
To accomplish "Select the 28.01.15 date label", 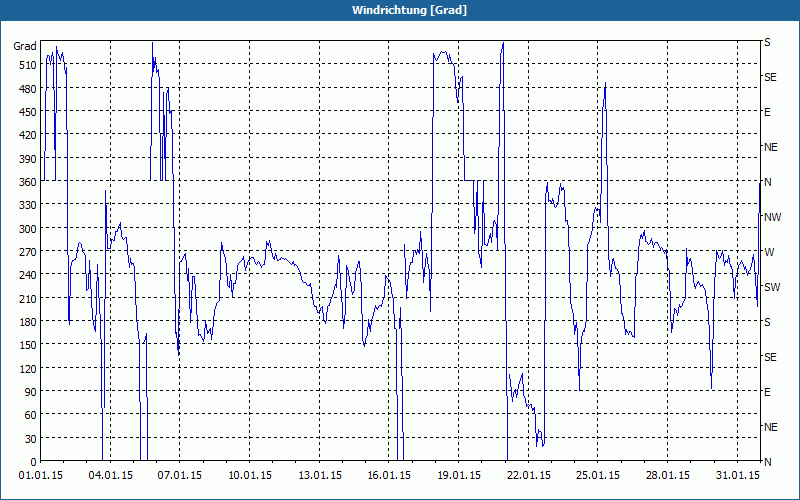I will pos(668,476).
